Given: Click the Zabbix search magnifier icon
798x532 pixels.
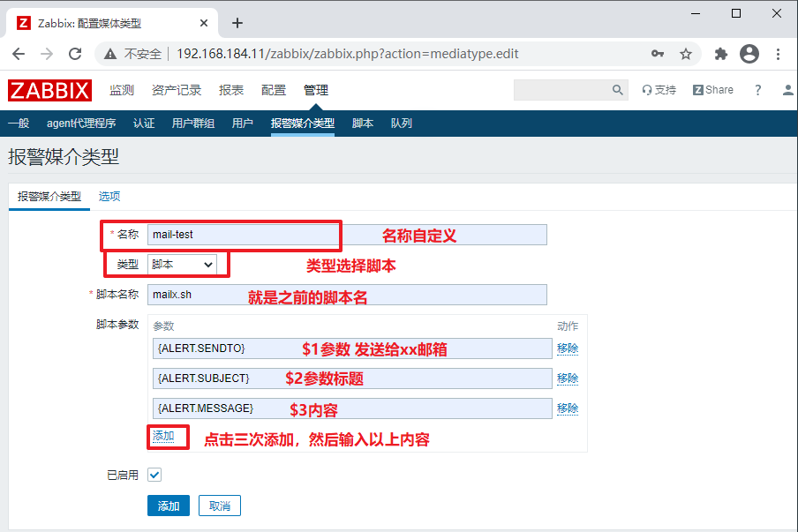Looking at the screenshot, I should (x=617, y=90).
